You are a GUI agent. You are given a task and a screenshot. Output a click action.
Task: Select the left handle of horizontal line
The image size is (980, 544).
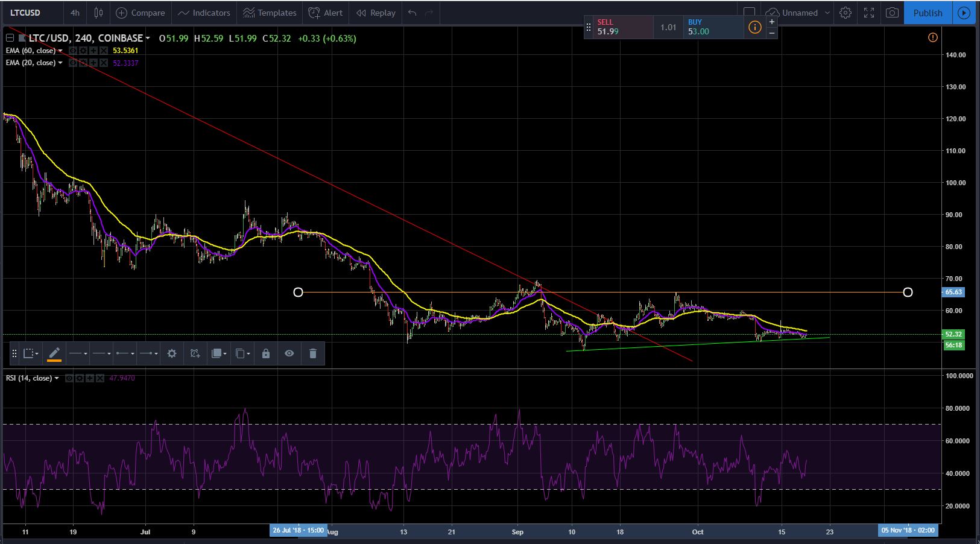coord(298,293)
